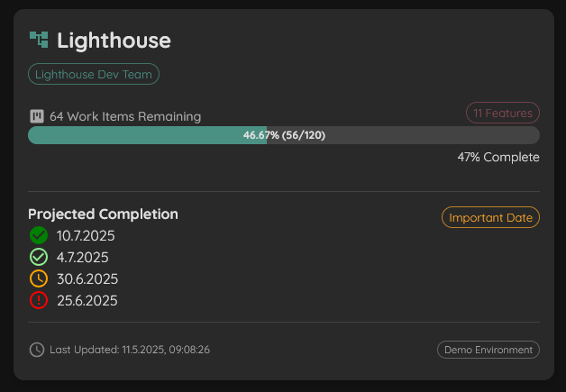Click the Projected Completion heading
Image resolution: width=566 pixels, height=392 pixels.
pos(104,214)
